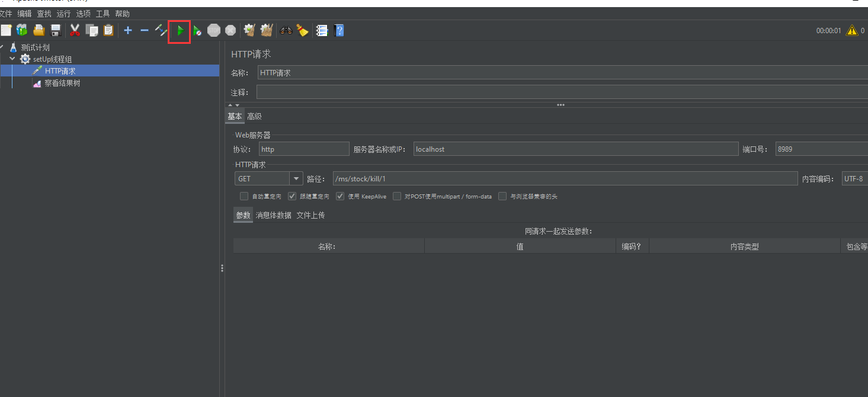The width and height of the screenshot is (868, 397).
Task: Click the yellow warning triangle log indicator
Action: point(851,30)
